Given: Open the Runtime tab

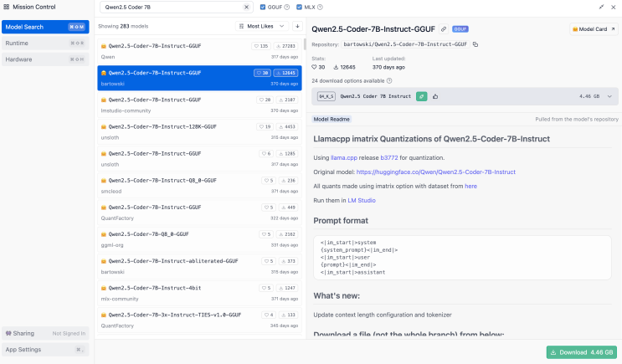Looking at the screenshot, I should pos(45,44).
